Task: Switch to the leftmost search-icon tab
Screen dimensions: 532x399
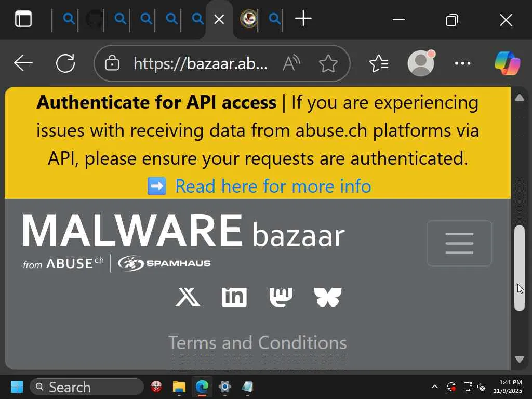Action: click(x=69, y=19)
